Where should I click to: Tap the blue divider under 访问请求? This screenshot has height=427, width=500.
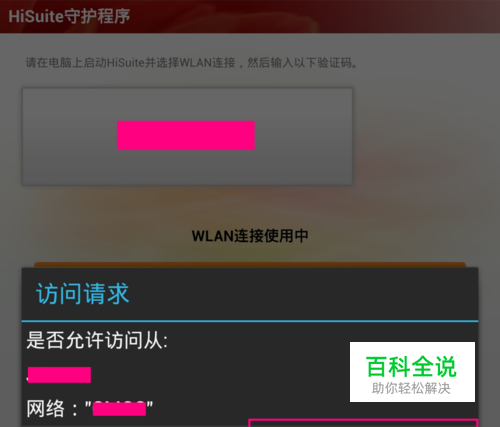point(250,321)
